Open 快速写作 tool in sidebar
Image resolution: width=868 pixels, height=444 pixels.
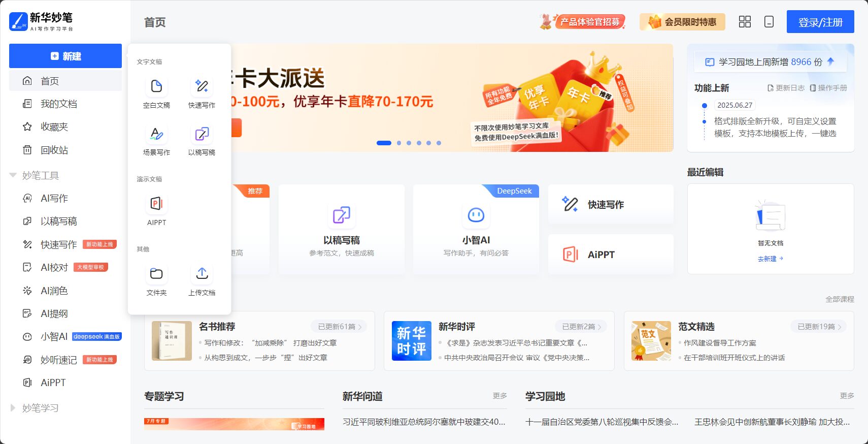65,244
